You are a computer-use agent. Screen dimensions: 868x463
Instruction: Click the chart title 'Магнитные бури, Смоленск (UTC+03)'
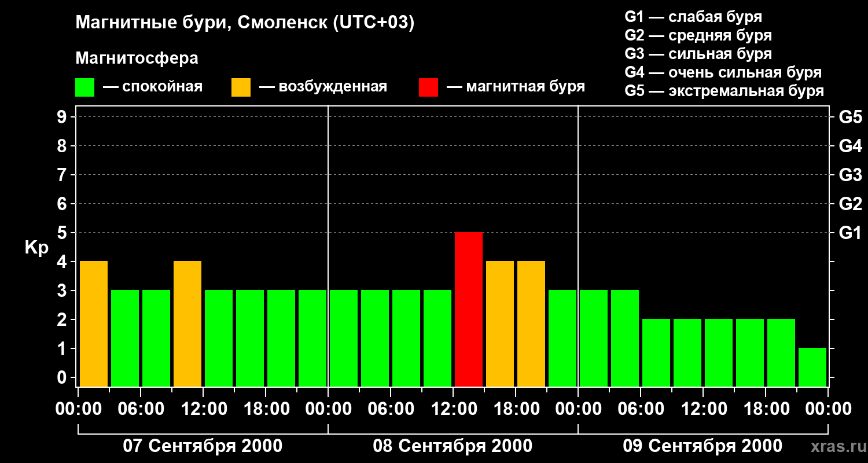tap(245, 23)
